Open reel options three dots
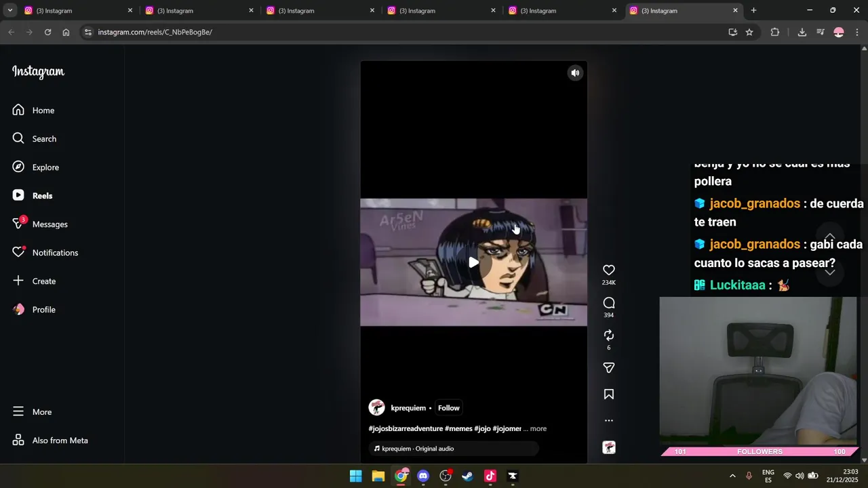Screen dimensions: 868x488 609,421
